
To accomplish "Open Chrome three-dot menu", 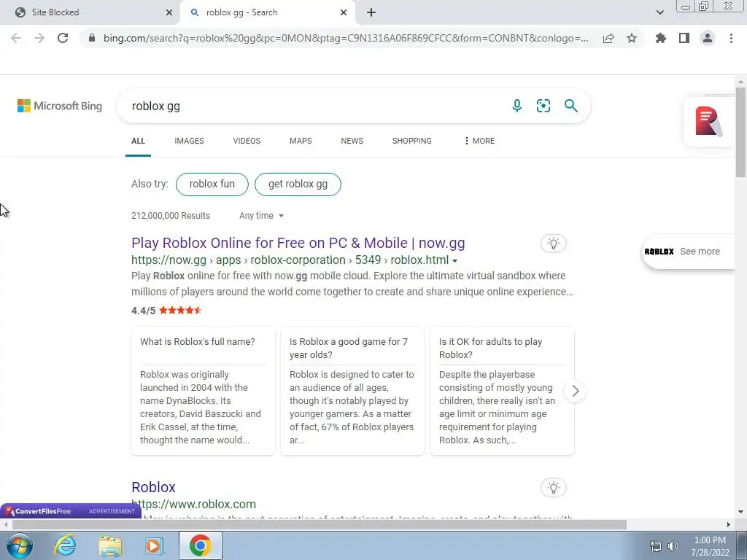I will pyautogui.click(x=731, y=38).
